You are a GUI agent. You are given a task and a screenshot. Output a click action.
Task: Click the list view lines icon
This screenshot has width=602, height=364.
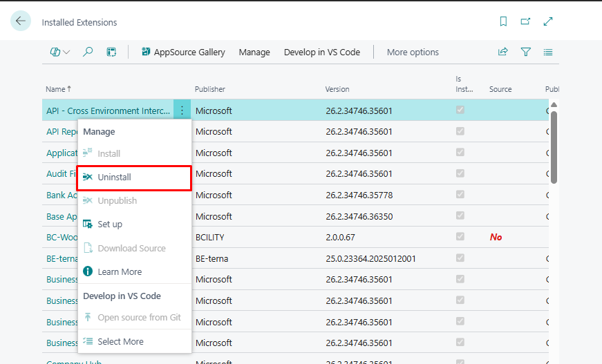pyautogui.click(x=548, y=52)
